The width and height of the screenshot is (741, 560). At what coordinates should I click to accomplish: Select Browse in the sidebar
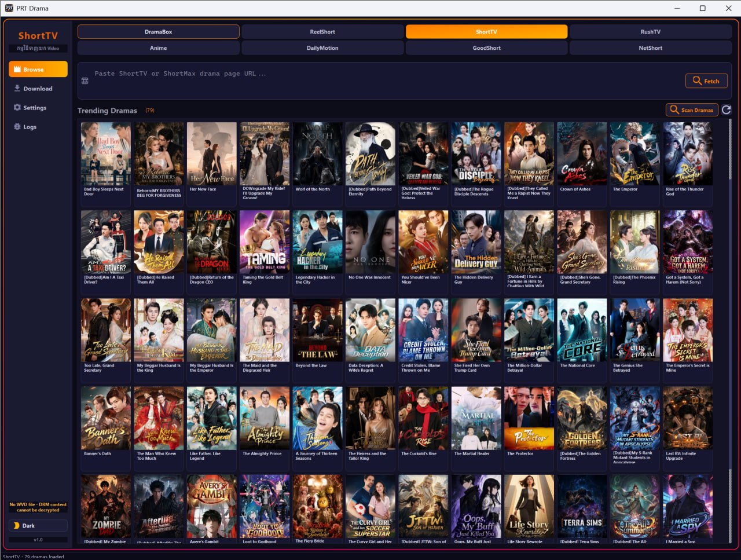pyautogui.click(x=38, y=69)
